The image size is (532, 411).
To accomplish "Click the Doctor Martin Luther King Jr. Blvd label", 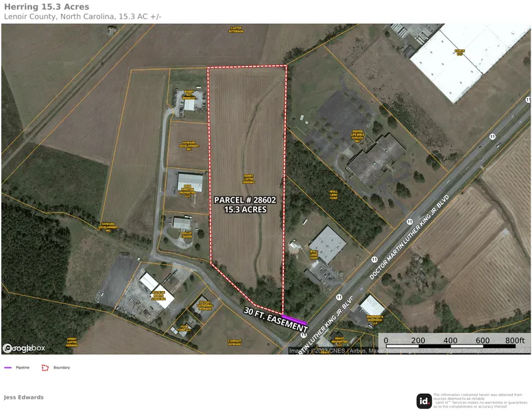I will [409, 237].
